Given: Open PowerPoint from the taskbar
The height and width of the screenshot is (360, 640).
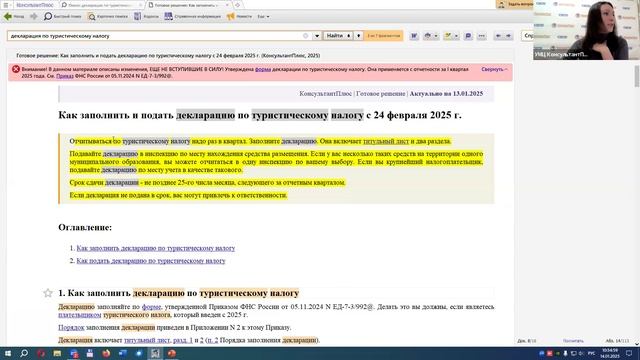Looking at the screenshot, I should 171,353.
